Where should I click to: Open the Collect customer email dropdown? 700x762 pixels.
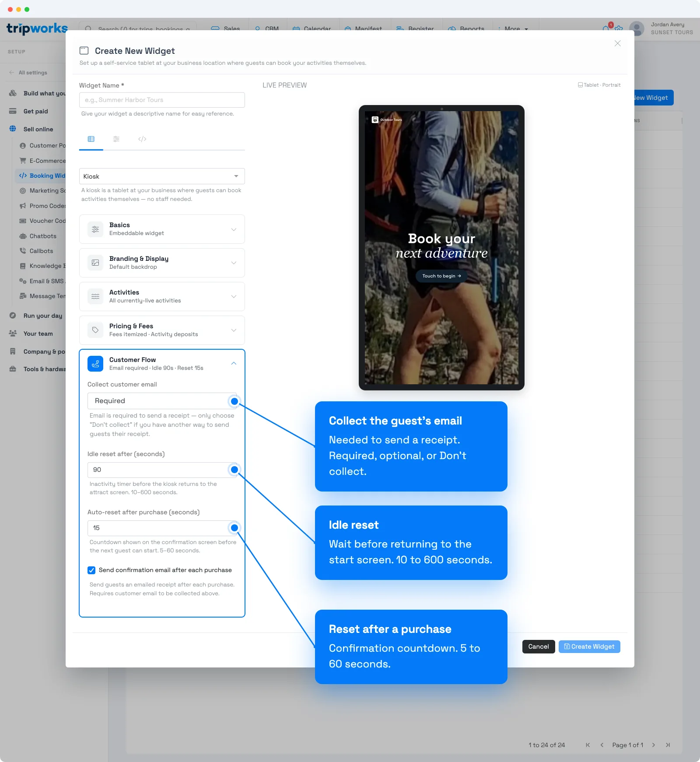[162, 401]
